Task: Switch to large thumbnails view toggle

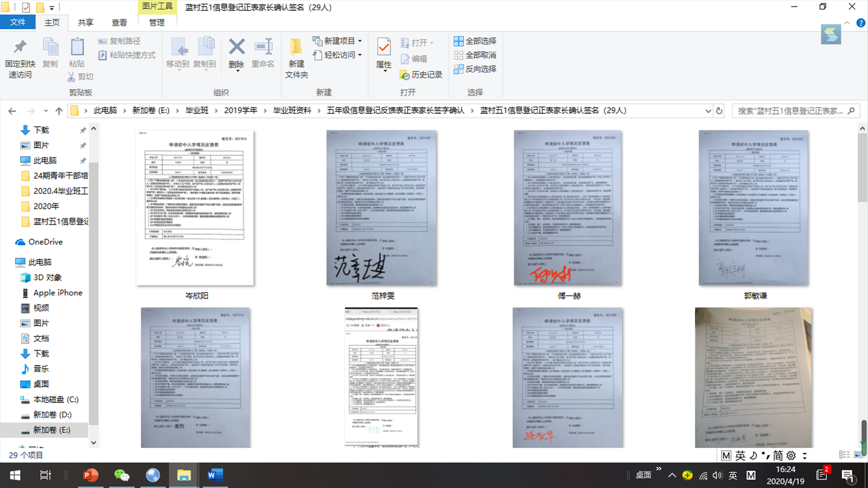Action: point(858,455)
